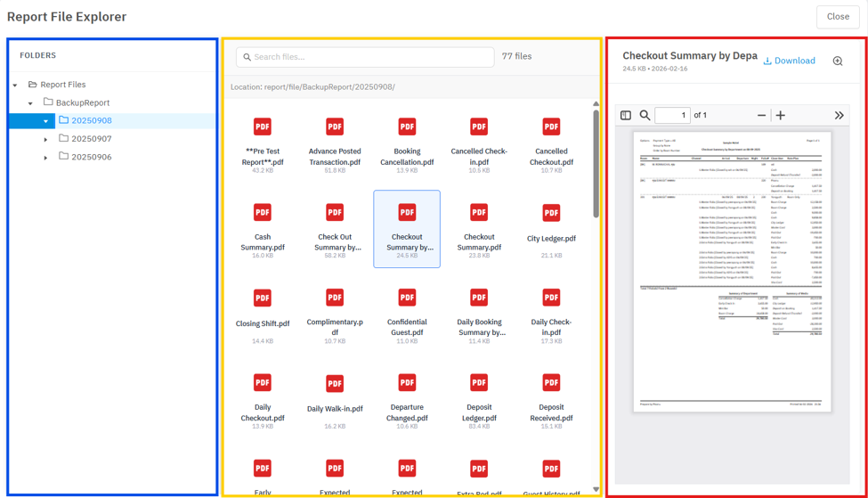Zoom in the PDF preview
Screen dimensions: 868x498
click(781, 115)
